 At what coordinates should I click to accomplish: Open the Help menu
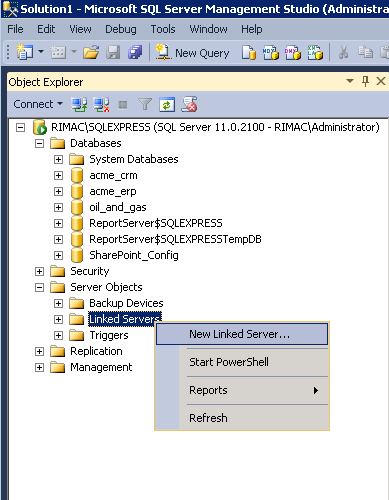(252, 29)
